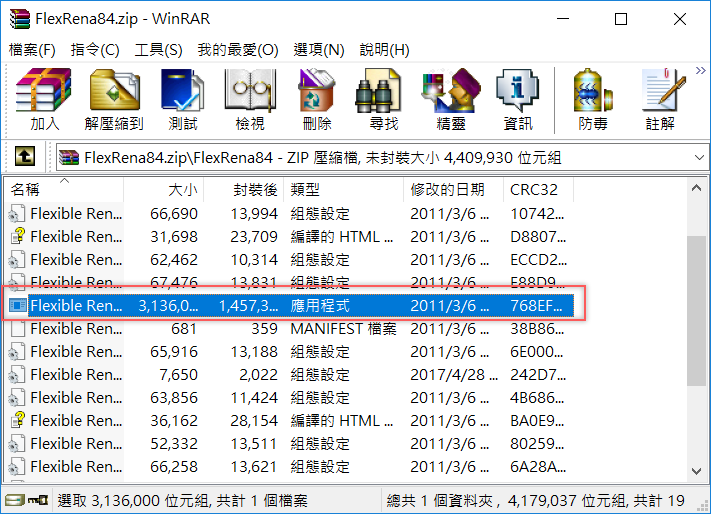This screenshot has width=711, height=514.
Task: Open the address path dropdown arrow
Action: pyautogui.click(x=699, y=157)
